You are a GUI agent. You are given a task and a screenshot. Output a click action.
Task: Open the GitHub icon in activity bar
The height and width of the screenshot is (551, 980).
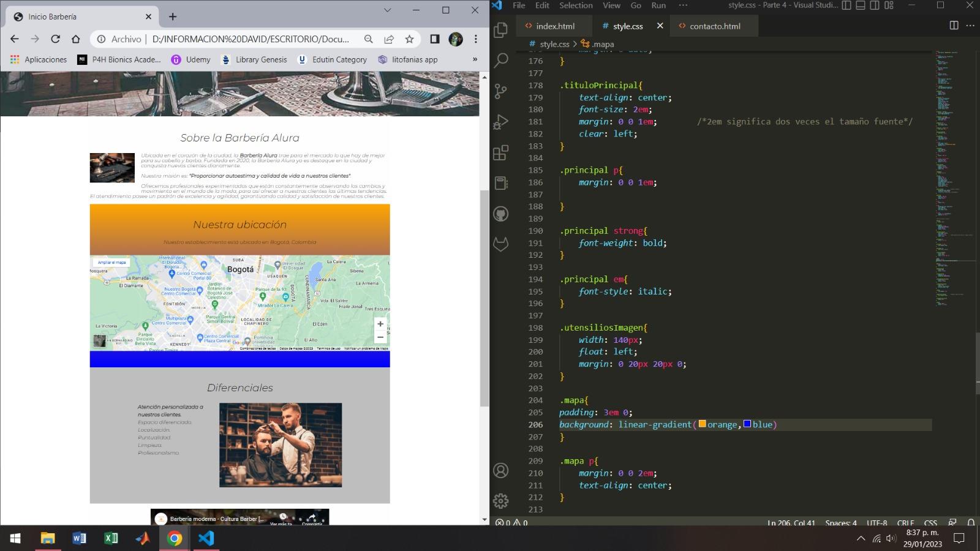[501, 214]
